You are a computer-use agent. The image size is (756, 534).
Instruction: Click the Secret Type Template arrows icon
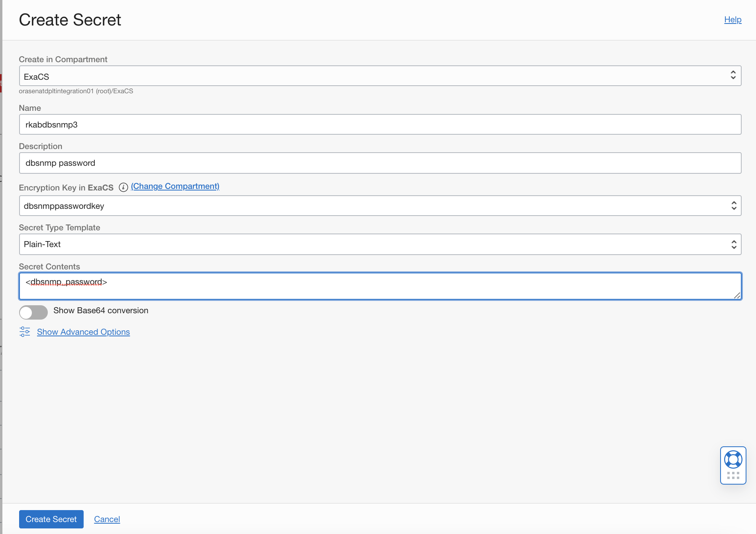pos(734,244)
